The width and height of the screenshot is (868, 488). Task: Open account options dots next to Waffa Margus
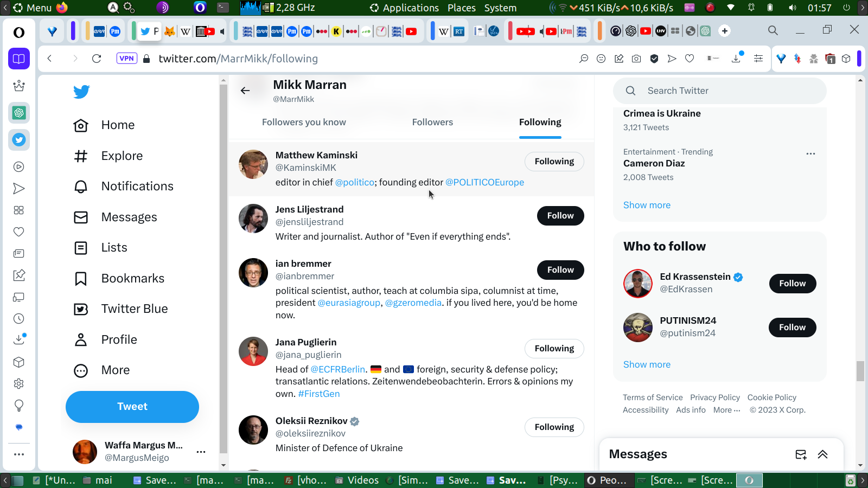coord(201,452)
